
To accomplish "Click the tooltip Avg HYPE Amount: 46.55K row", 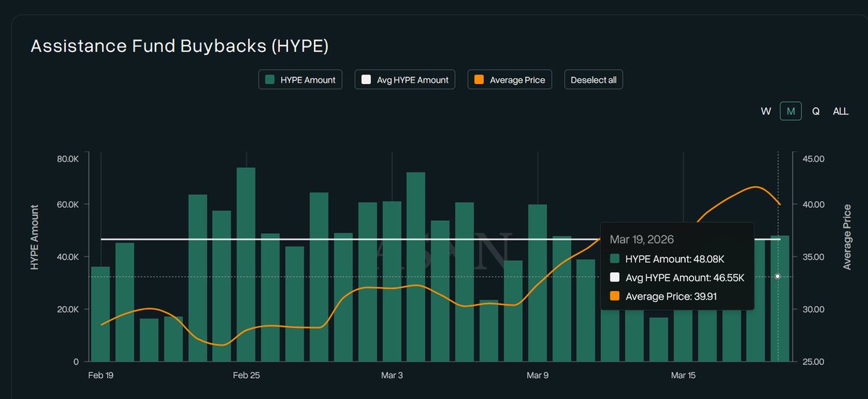I will (677, 277).
